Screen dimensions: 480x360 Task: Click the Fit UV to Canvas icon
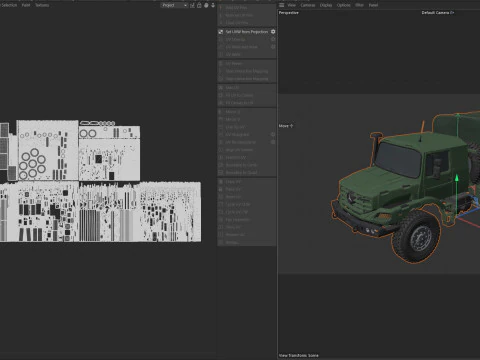[221, 95]
